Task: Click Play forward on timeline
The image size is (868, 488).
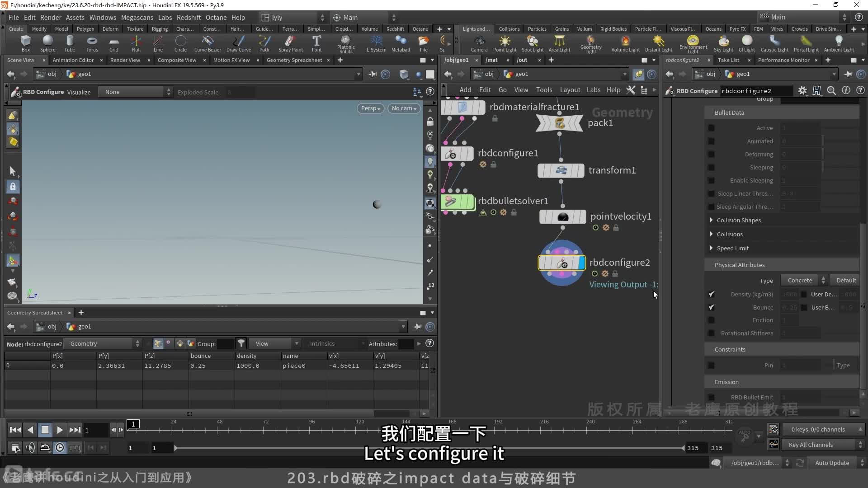Action: click(60, 430)
